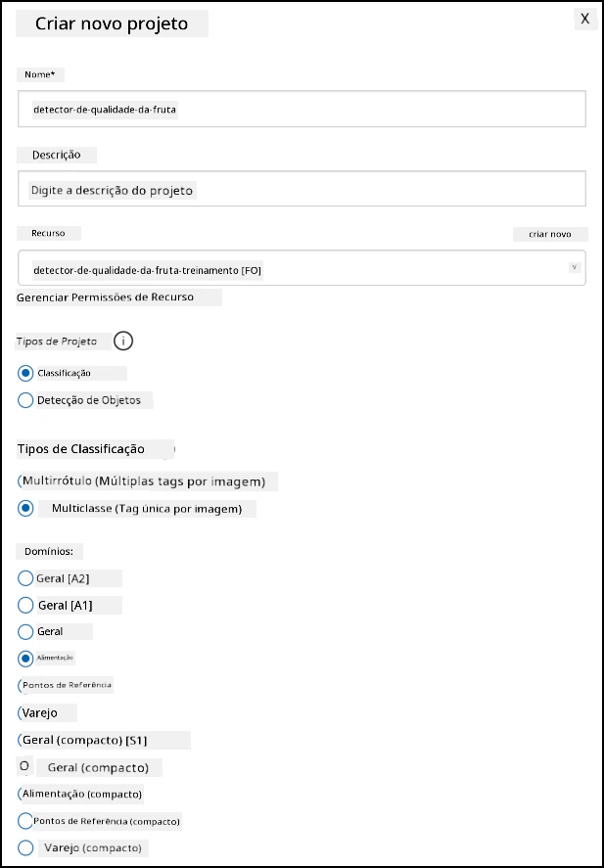
Task: Select the Classificação project type
Action: (x=25, y=373)
